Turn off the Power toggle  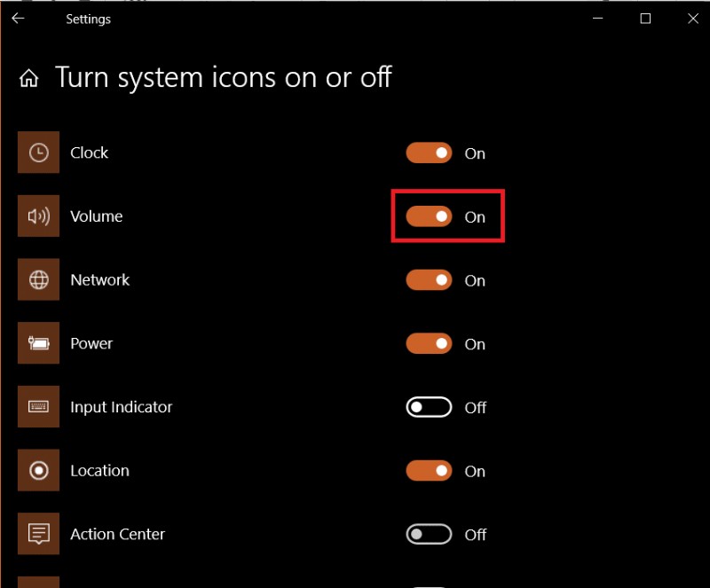(x=429, y=344)
